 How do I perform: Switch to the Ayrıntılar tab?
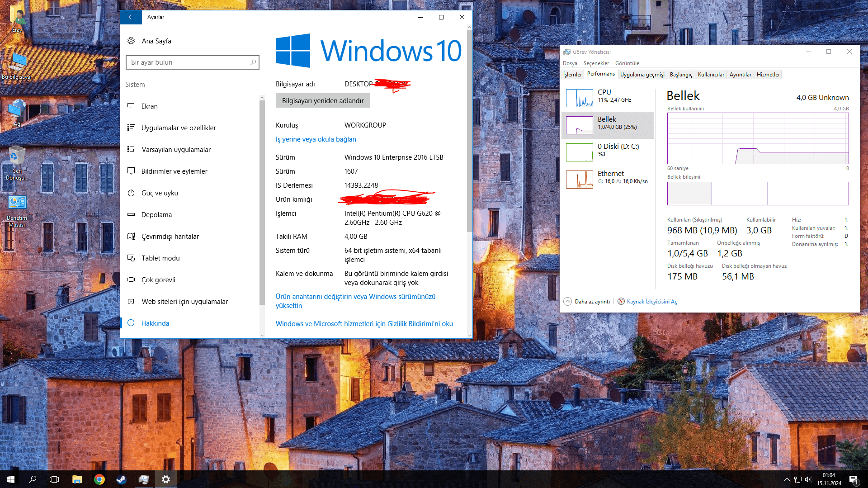point(740,75)
